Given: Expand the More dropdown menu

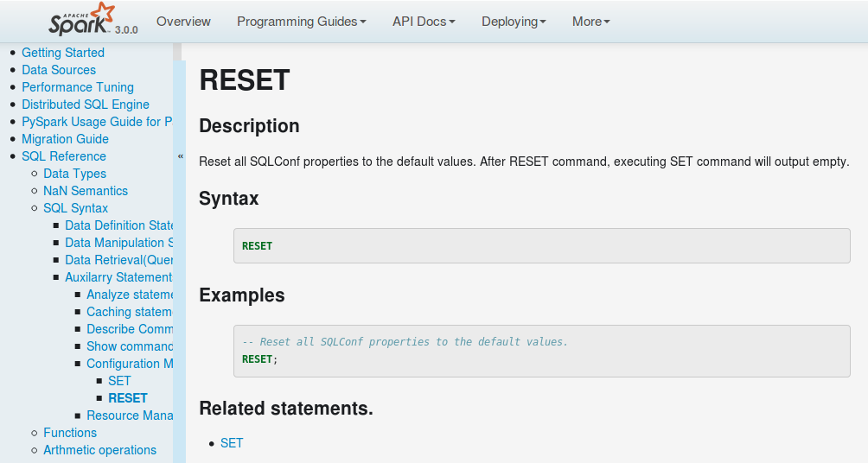Looking at the screenshot, I should (590, 22).
